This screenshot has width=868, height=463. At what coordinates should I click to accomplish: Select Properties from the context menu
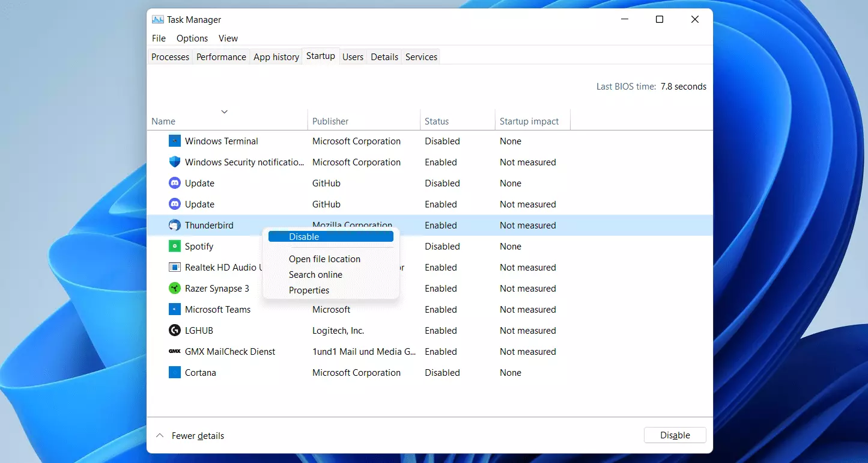pos(309,290)
